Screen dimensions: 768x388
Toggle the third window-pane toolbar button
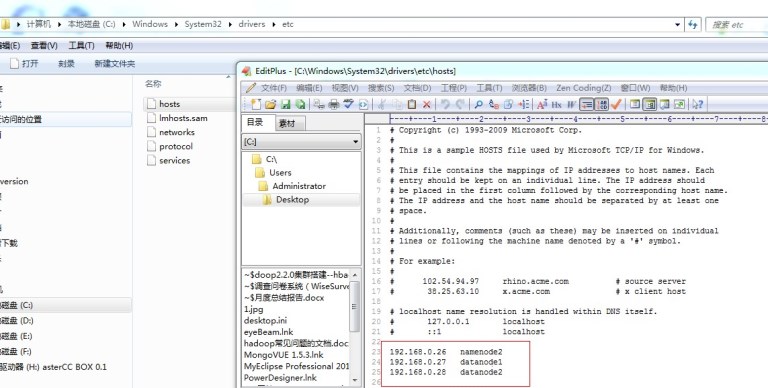tap(665, 104)
